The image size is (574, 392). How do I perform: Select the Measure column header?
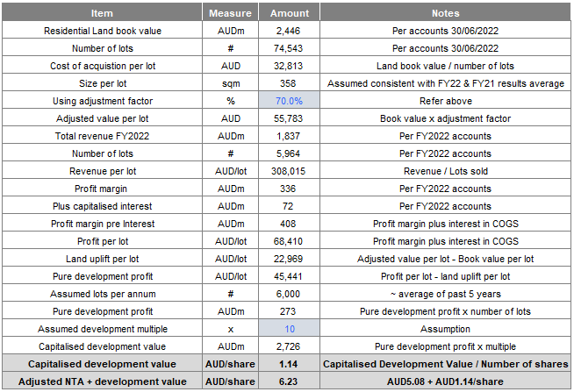(231, 14)
